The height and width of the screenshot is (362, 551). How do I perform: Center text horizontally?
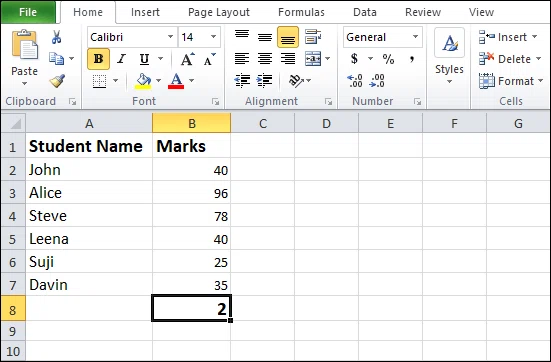coord(265,59)
